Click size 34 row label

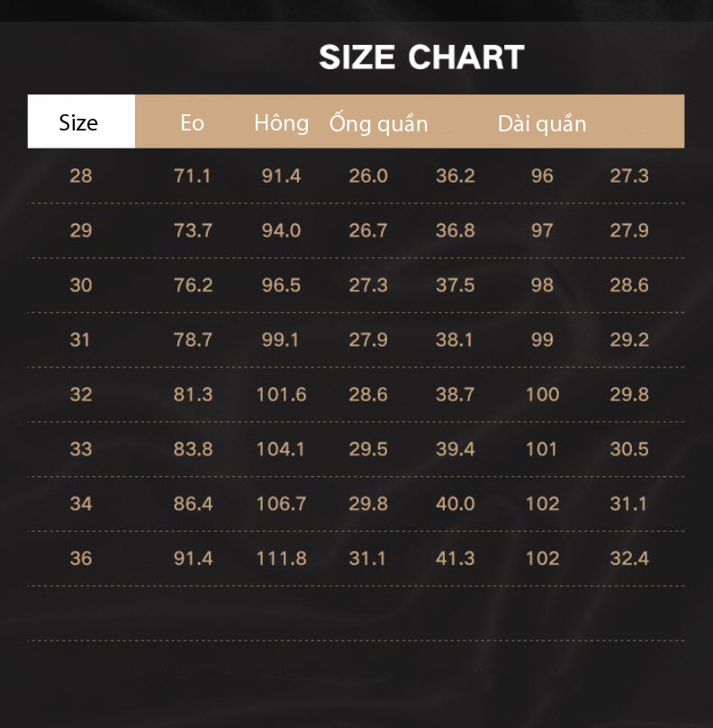coord(81,504)
